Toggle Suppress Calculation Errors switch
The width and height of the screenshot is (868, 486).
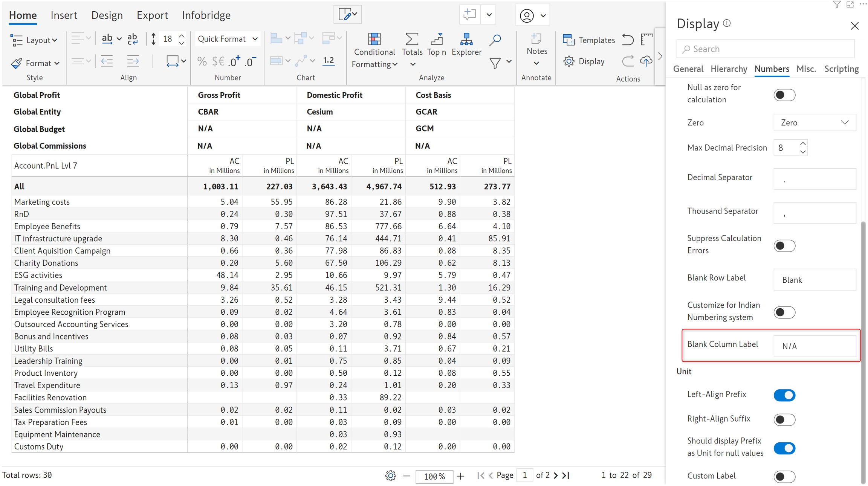[x=784, y=246]
